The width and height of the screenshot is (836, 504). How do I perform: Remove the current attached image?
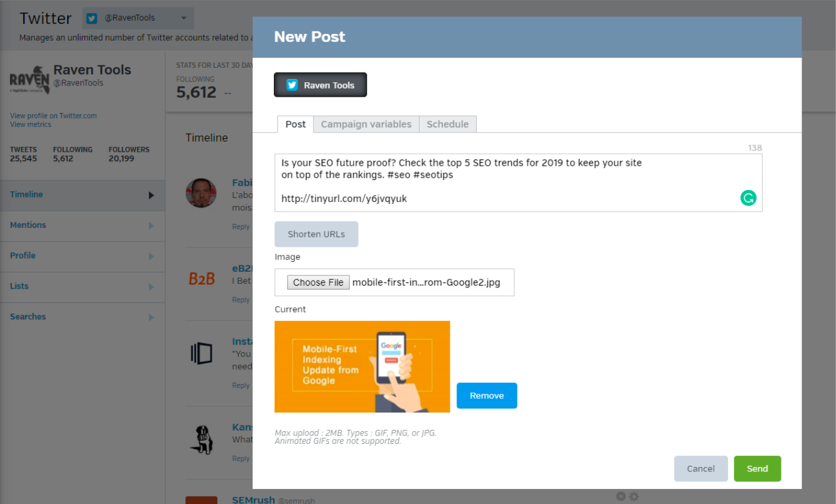[x=487, y=396]
